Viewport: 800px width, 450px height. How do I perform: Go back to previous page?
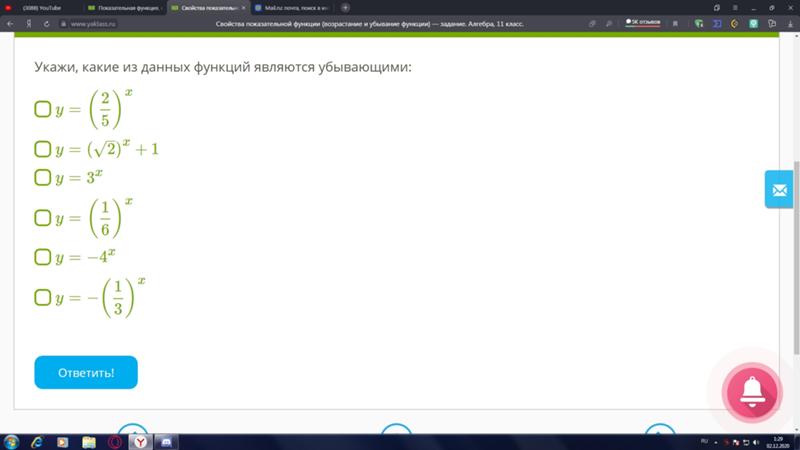click(x=10, y=24)
